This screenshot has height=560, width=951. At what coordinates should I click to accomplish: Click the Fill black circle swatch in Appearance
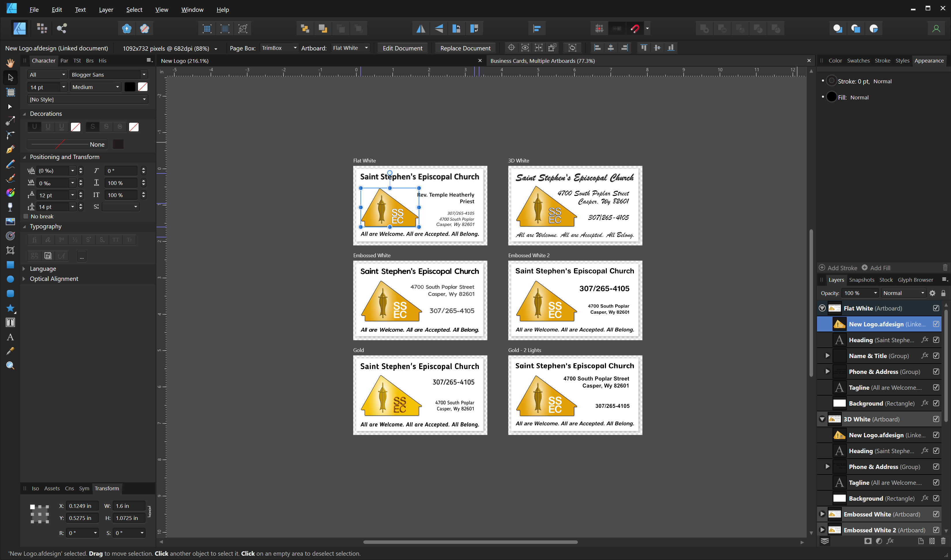[x=831, y=97]
